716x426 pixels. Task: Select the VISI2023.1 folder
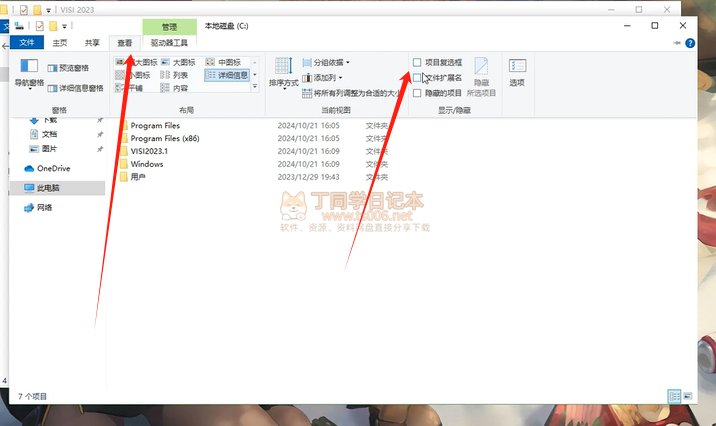[149, 151]
